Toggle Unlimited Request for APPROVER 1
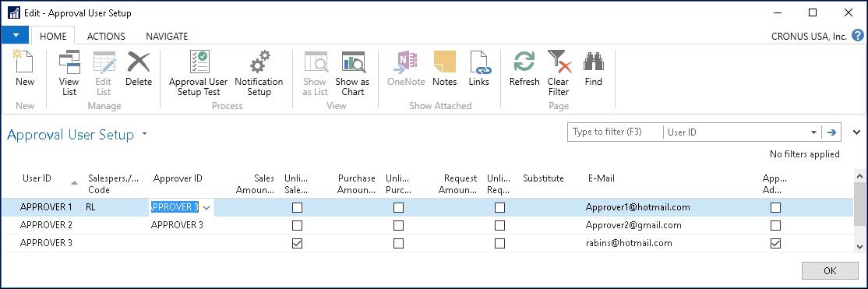The image size is (868, 289). tap(499, 208)
